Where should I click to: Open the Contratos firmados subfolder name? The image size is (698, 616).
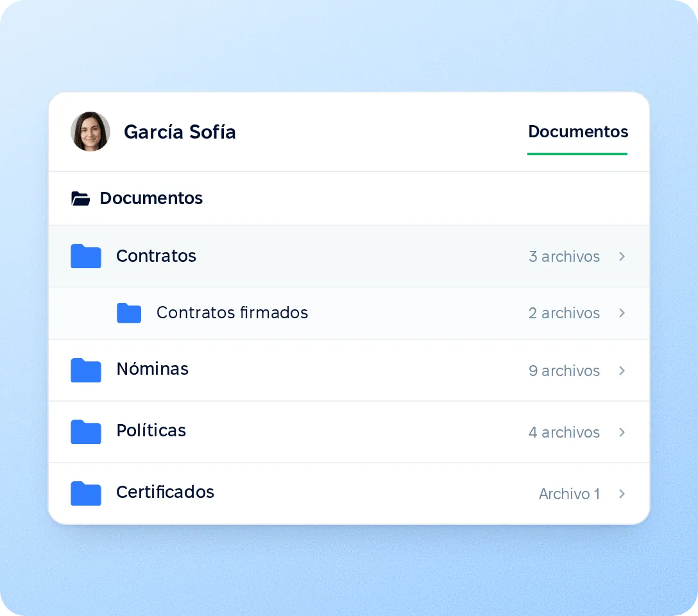[232, 312]
